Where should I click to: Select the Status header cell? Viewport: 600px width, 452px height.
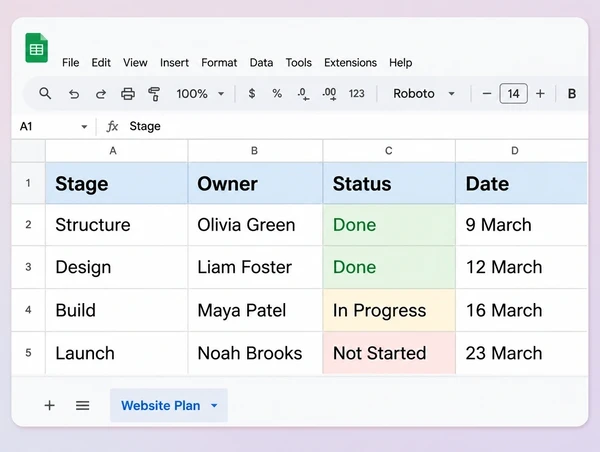coord(389,183)
